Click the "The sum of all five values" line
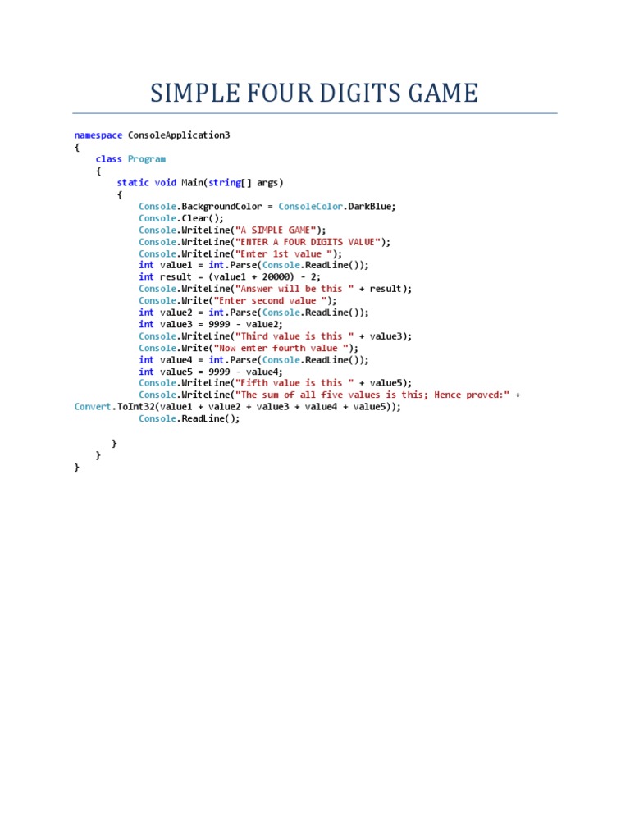Screen dimensions: 630x840 click(x=330, y=395)
